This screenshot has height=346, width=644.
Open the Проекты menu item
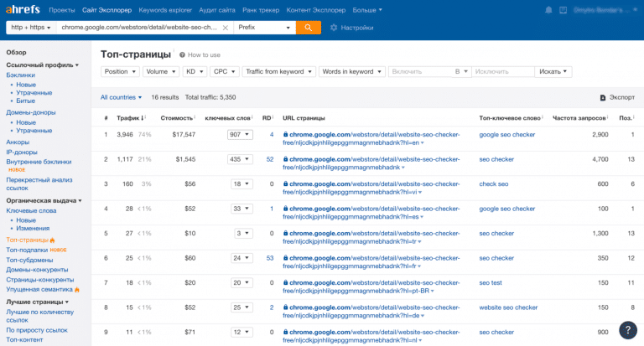coord(61,10)
